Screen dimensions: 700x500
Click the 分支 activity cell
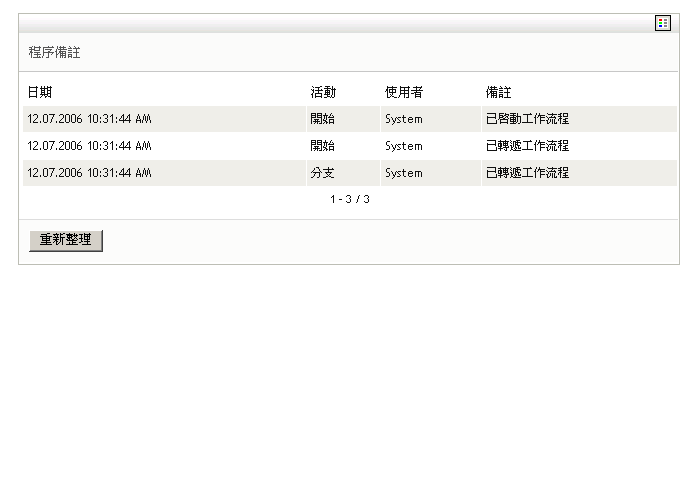[x=323, y=173]
